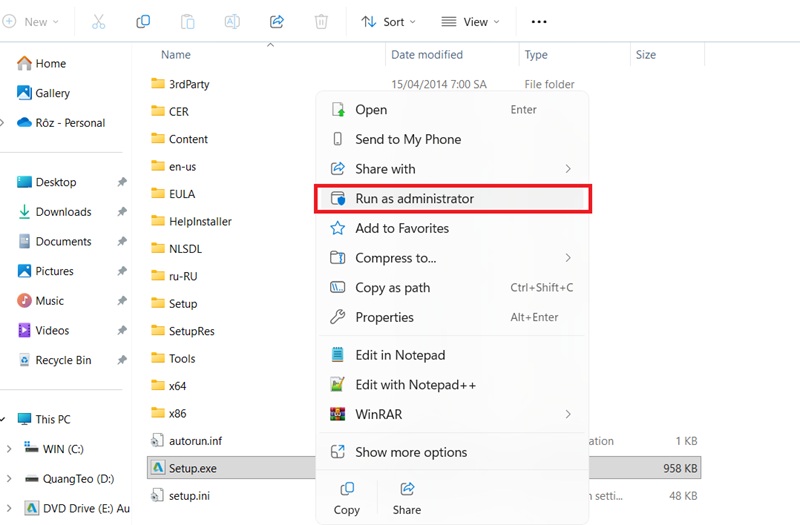The image size is (800, 525).
Task: Click the Share button at context menu bottom
Action: click(x=407, y=498)
